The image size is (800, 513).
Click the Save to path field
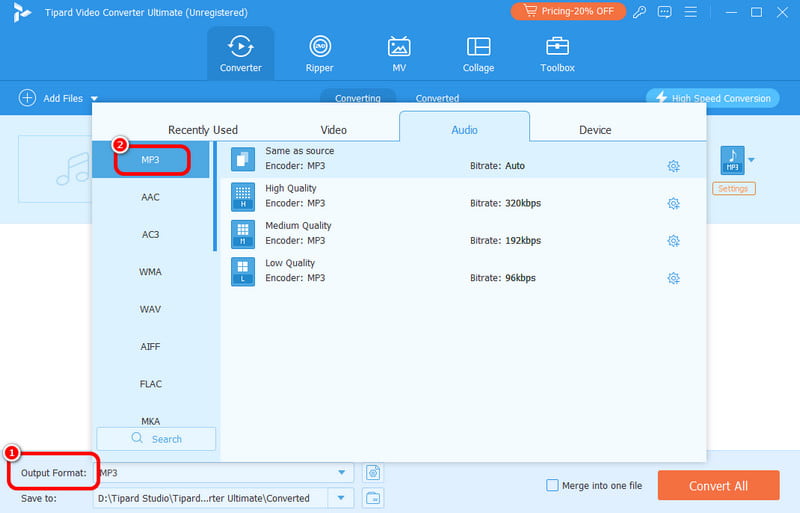pos(211,498)
